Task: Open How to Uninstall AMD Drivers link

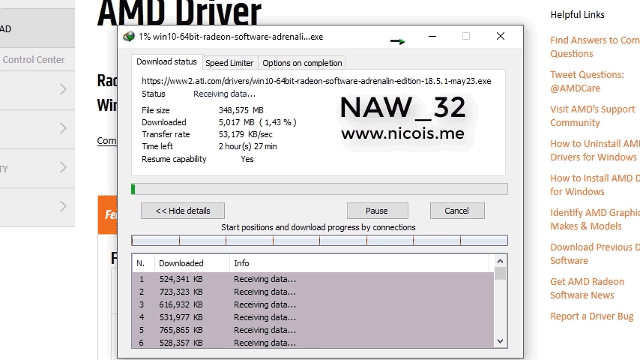Action: tap(595, 150)
